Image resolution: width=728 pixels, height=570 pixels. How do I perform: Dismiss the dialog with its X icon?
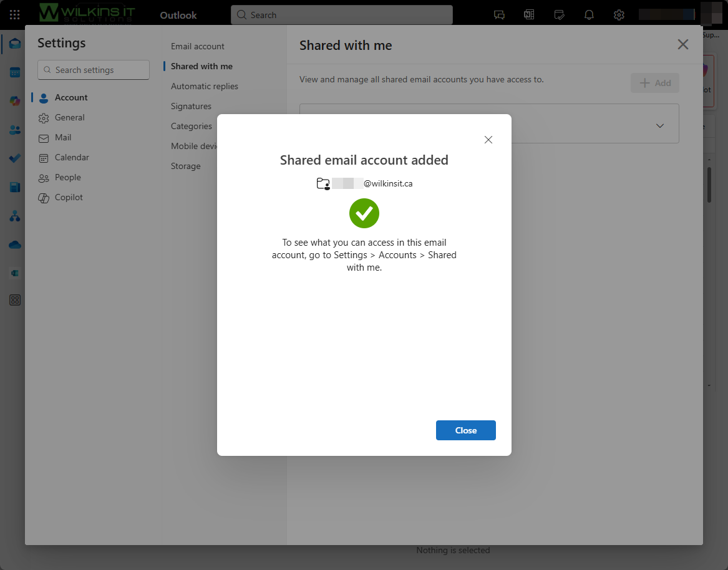click(x=488, y=140)
